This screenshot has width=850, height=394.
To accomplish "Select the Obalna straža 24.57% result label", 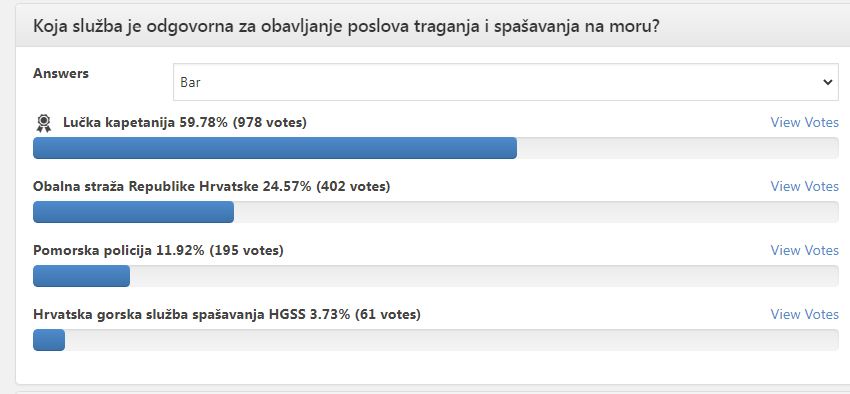I will pyautogui.click(x=211, y=186).
